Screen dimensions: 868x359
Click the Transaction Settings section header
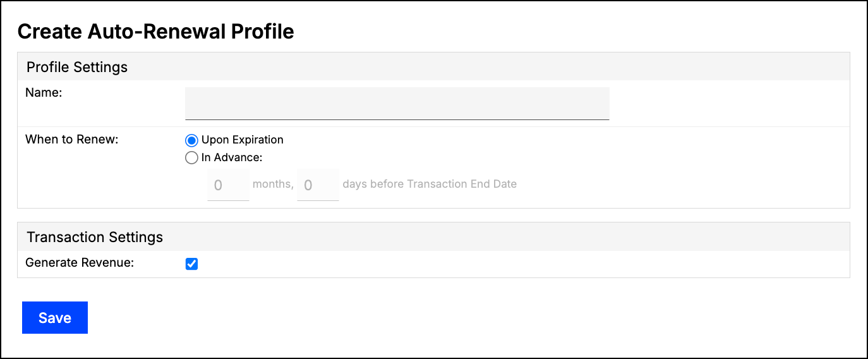[x=433, y=236]
